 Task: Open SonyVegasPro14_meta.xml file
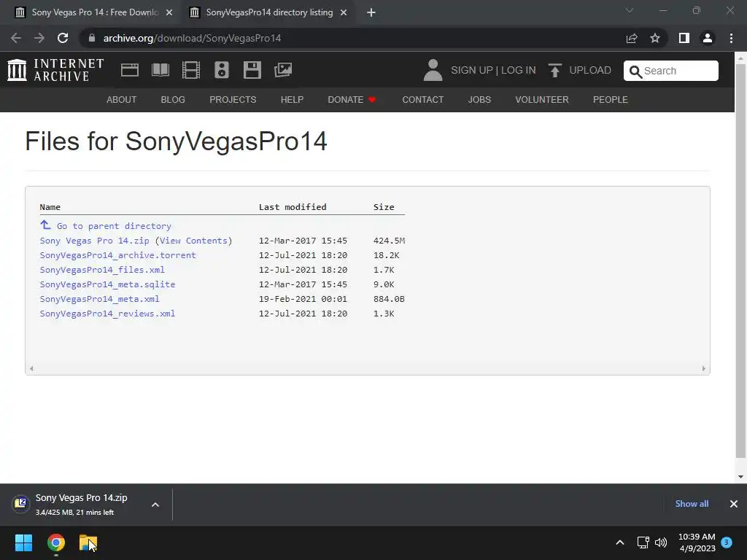coord(99,299)
